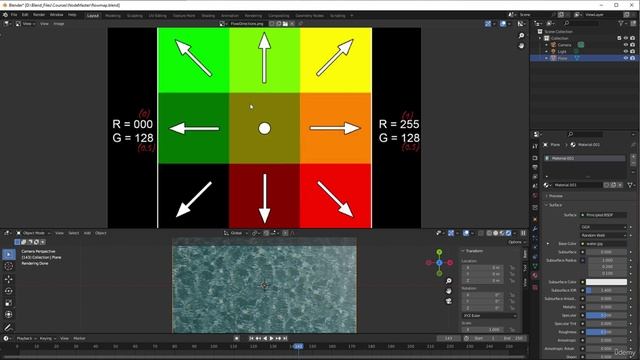Select the Cursor tool in viewport toolbar
This screenshot has height=360, width=640.
pos(9,267)
